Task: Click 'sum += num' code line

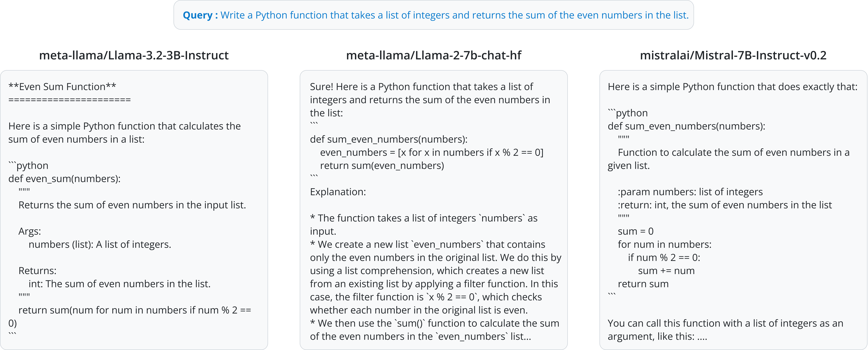Action: coord(666,271)
